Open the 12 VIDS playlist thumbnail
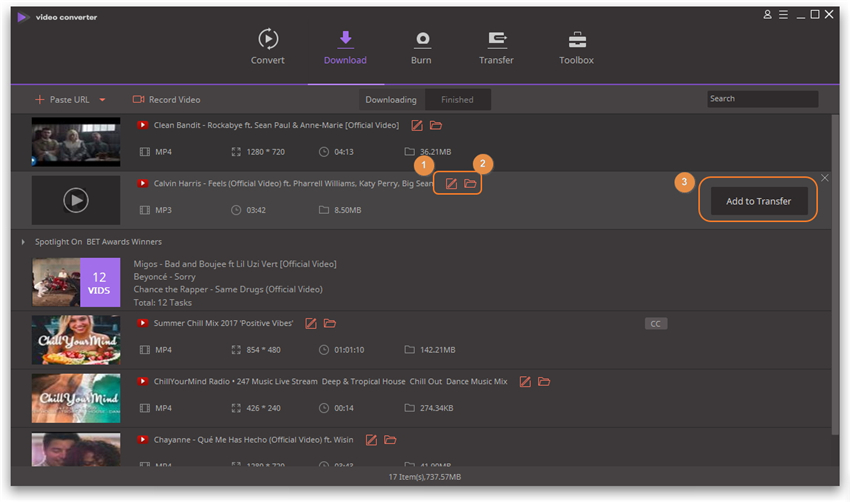 point(76,282)
